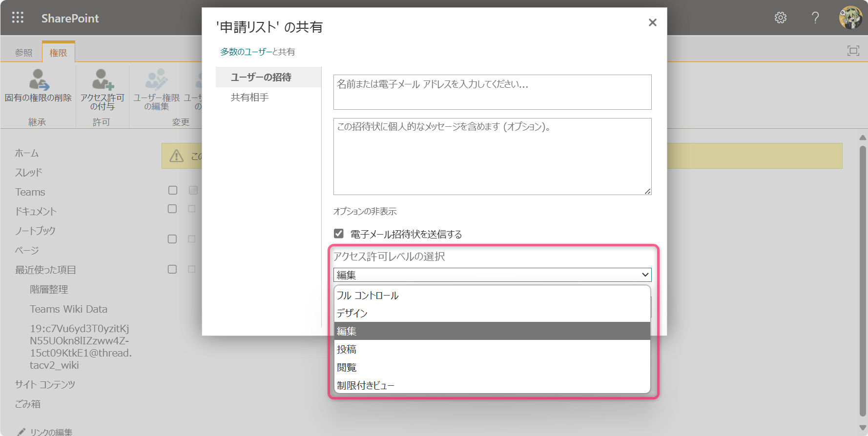This screenshot has height=436, width=868.
Task: Click アクセス許可の付与 ribbon icon
Action: click(x=103, y=80)
